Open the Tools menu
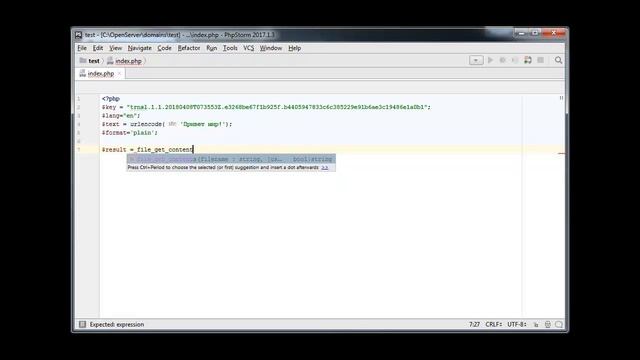Screen dimensions: 640x360 [230, 48]
